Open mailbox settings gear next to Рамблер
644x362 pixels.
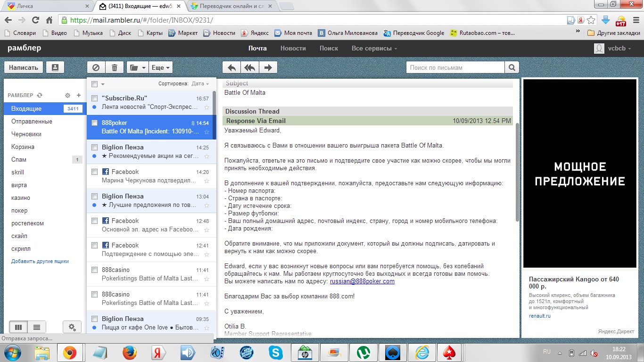[67, 95]
